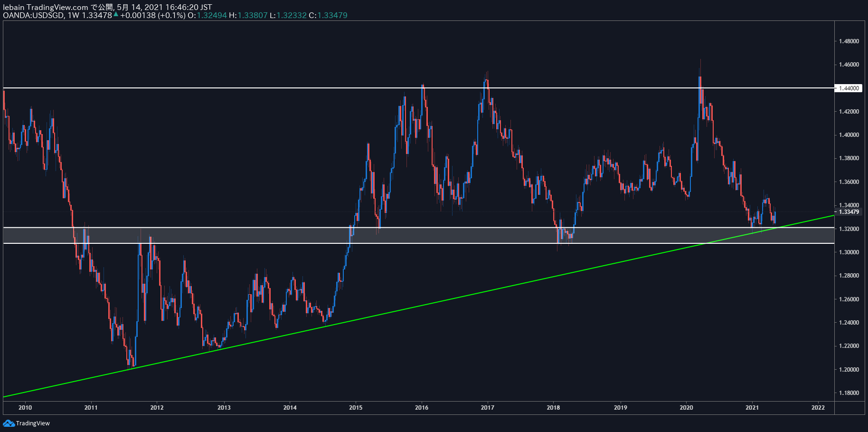Select the green ascending trend line
This screenshot has width=868, height=432.
point(418,307)
